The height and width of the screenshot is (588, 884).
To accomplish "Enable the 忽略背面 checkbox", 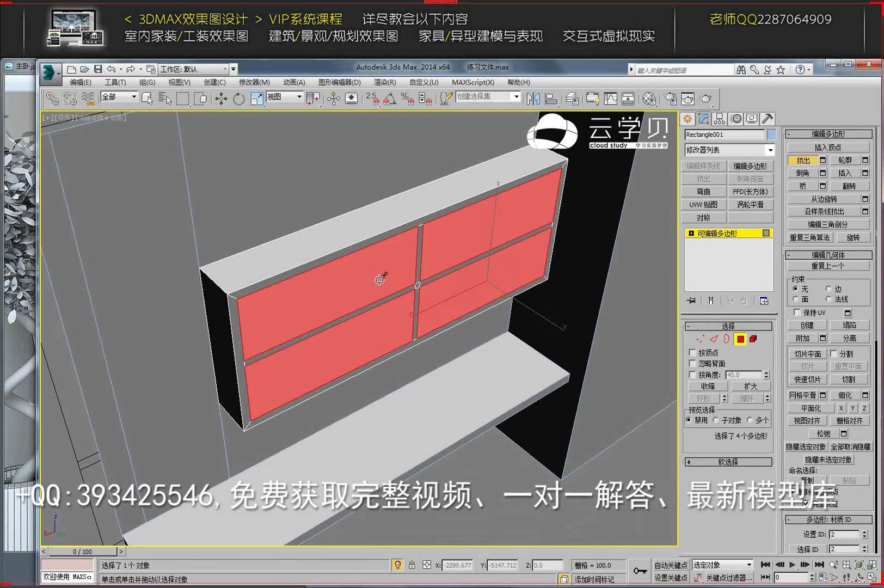I will 693,363.
